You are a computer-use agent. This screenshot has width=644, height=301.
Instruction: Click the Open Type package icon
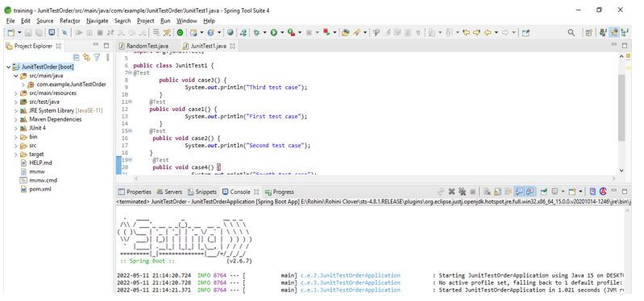[x=346, y=33]
